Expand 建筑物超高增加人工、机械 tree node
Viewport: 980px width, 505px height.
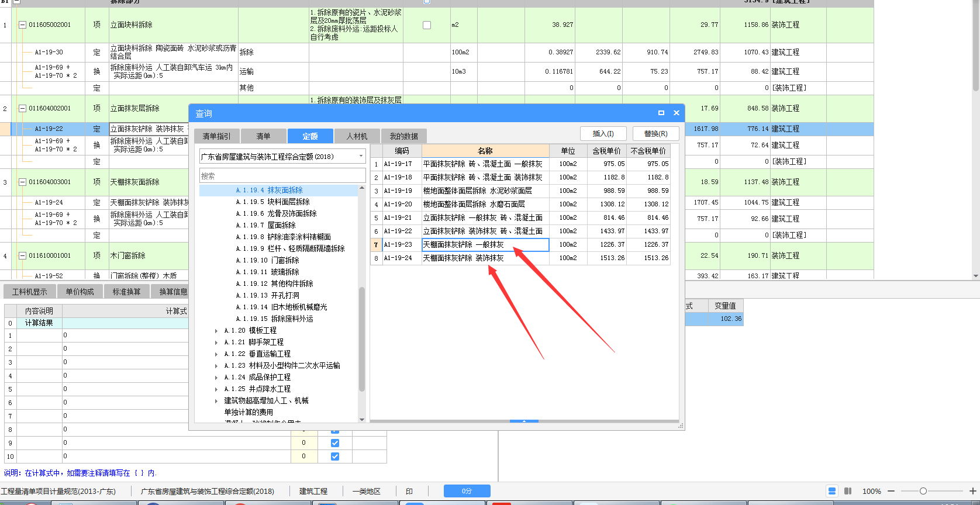tap(217, 400)
